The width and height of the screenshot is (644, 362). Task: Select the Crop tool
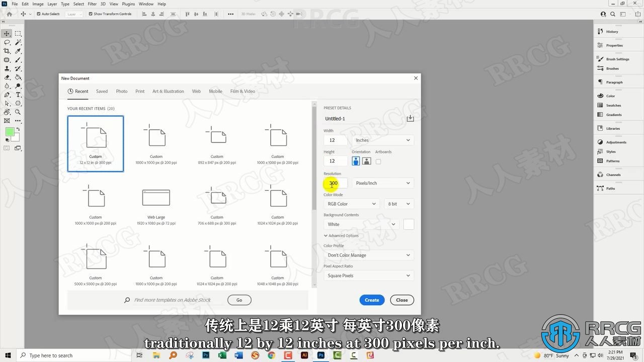point(7,51)
